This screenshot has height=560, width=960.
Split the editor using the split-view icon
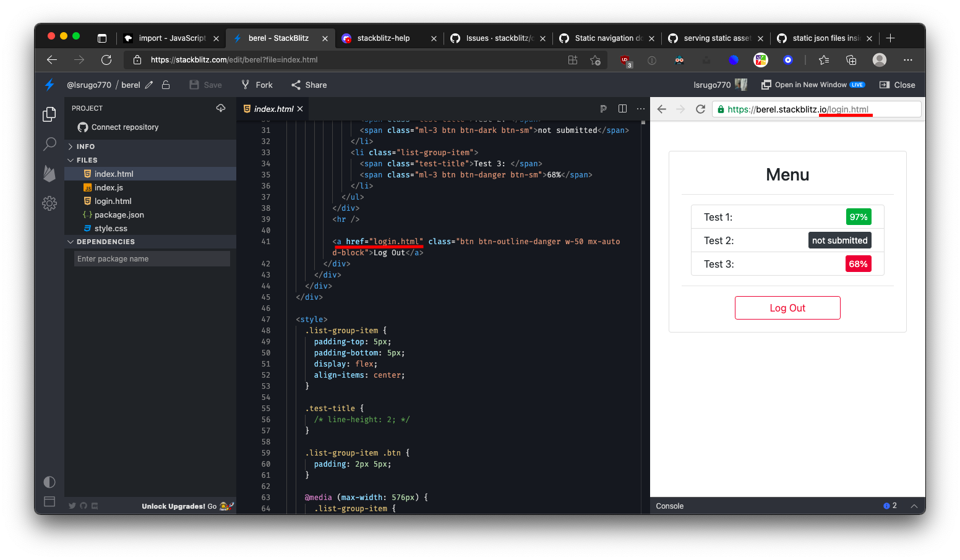[622, 108]
